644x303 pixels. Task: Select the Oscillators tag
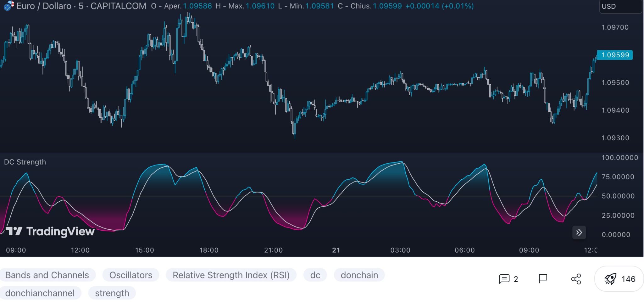click(131, 275)
